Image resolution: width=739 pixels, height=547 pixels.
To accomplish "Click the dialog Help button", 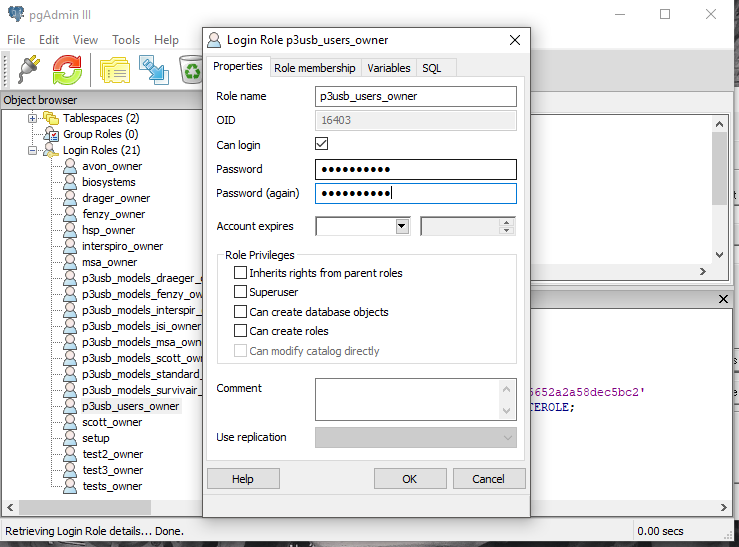I will click(x=243, y=479).
